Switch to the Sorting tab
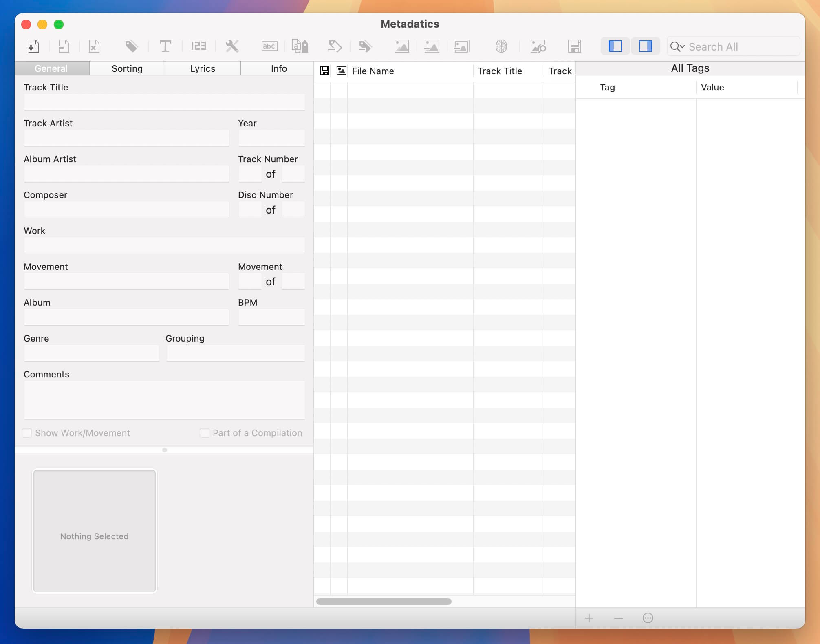This screenshot has width=820, height=644. point(127,68)
